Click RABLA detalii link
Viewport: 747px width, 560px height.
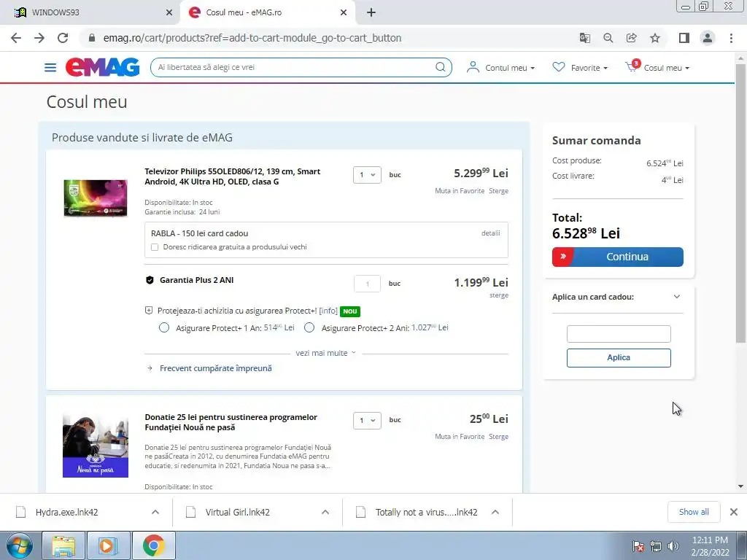click(x=490, y=233)
